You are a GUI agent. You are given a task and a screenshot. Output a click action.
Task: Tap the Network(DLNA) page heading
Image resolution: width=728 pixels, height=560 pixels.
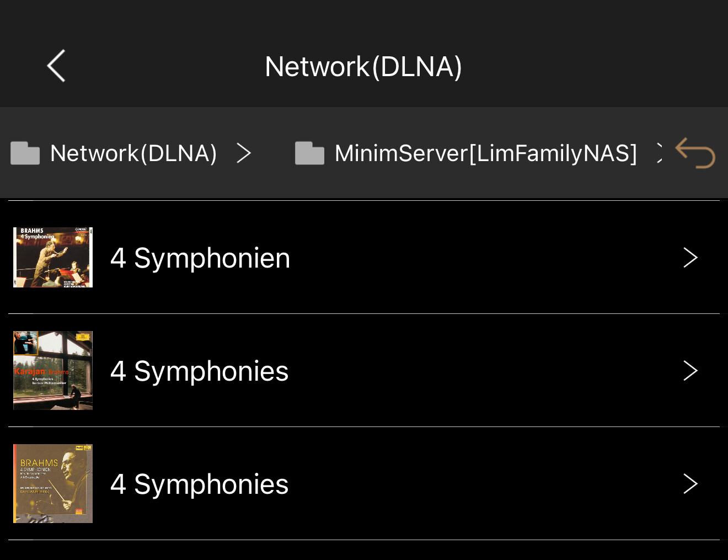[x=363, y=67]
